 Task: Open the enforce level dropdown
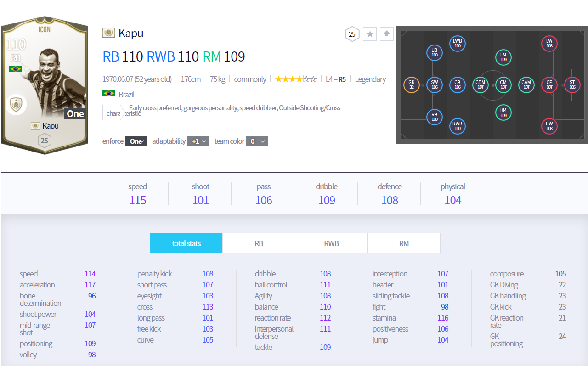click(136, 141)
